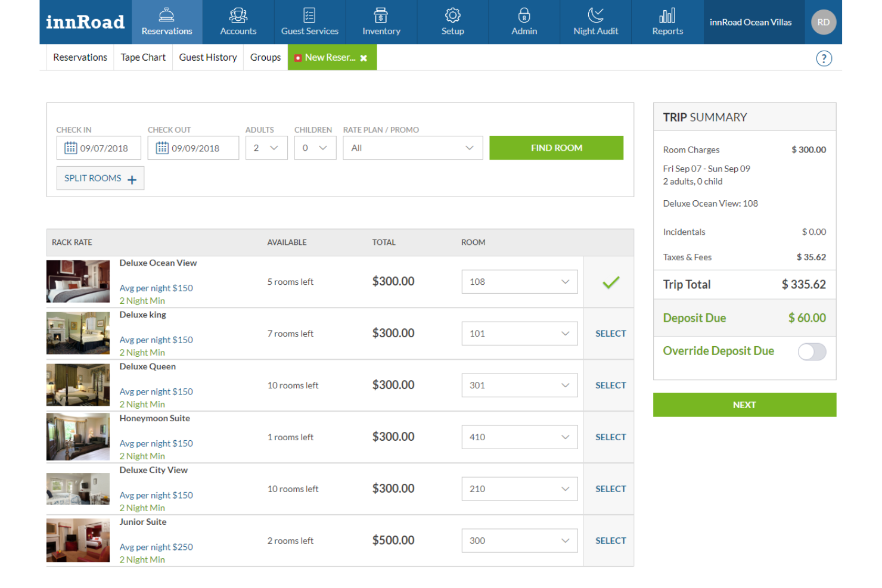Image resolution: width=882 pixels, height=588 pixels.
Task: Enable Override Deposit Due
Action: (812, 352)
